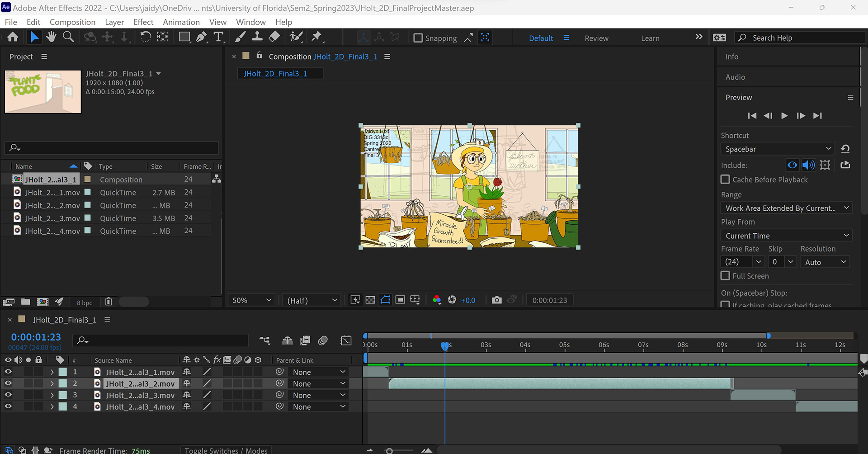Open the Animation menu
This screenshot has height=454, width=868.
(x=181, y=22)
